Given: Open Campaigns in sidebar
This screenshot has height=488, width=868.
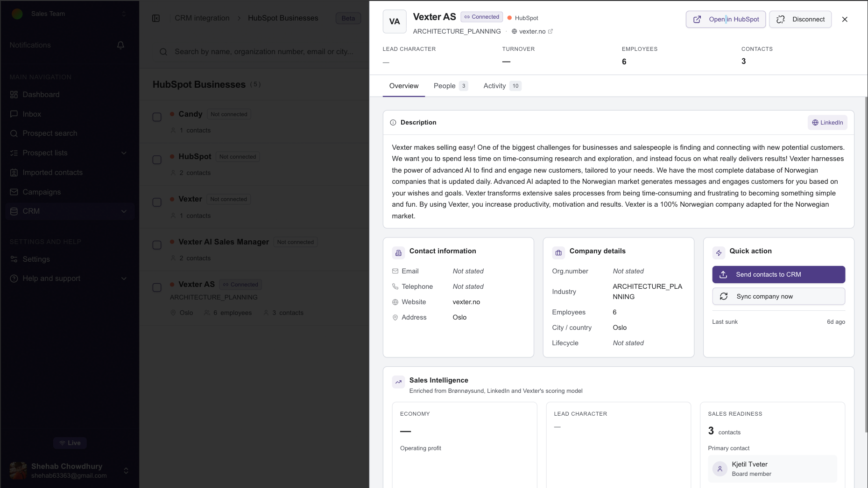Looking at the screenshot, I should coord(42,192).
